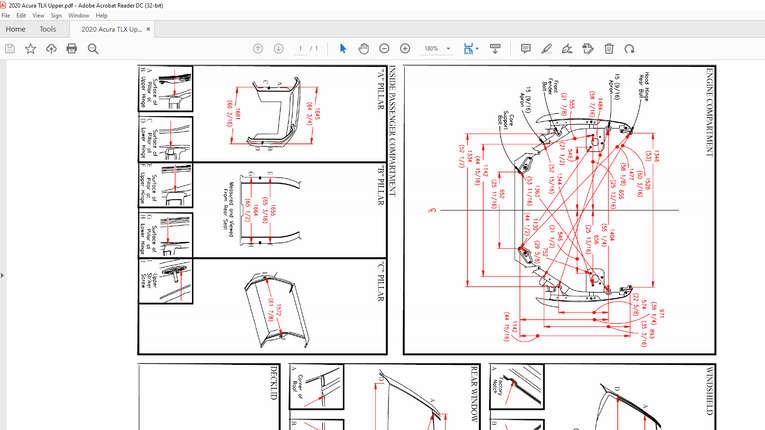This screenshot has width=765, height=430.
Task: Select the Highlight text pen tool
Action: pos(547,48)
